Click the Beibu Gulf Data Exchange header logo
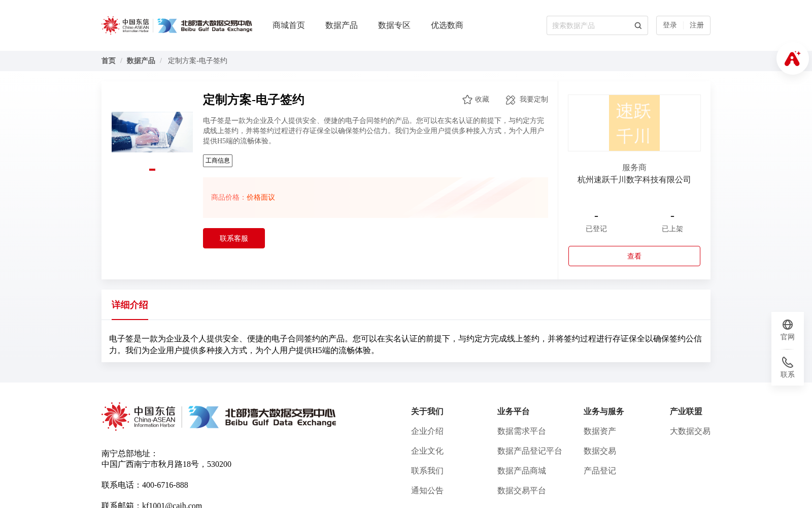The image size is (812, 508). [x=205, y=25]
